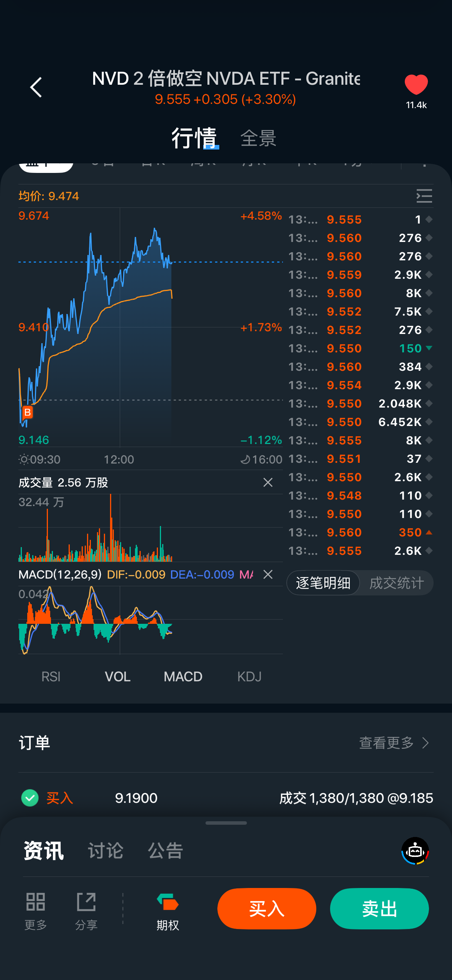Tap the 均价: 9.474 average price label
The image size is (452, 980).
tap(49, 196)
